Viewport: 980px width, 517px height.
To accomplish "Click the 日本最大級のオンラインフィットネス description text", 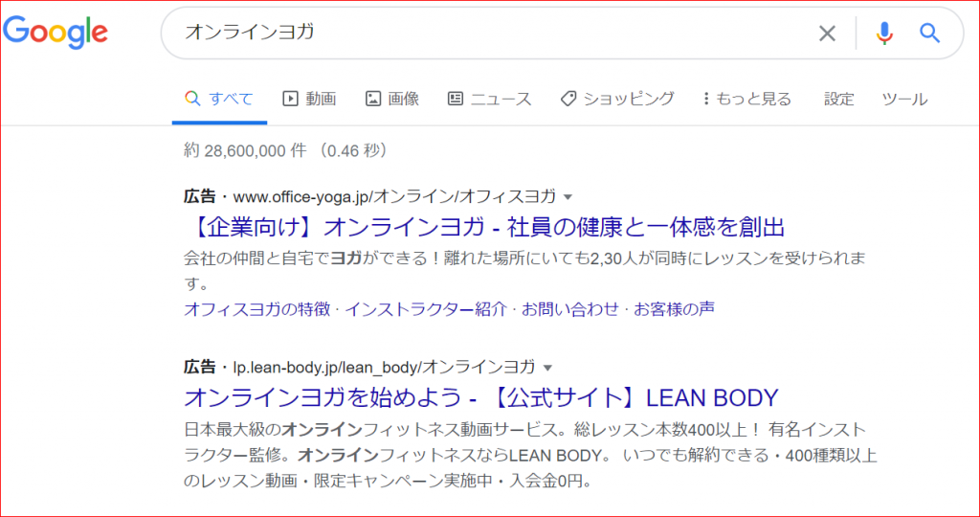I will 531,456.
